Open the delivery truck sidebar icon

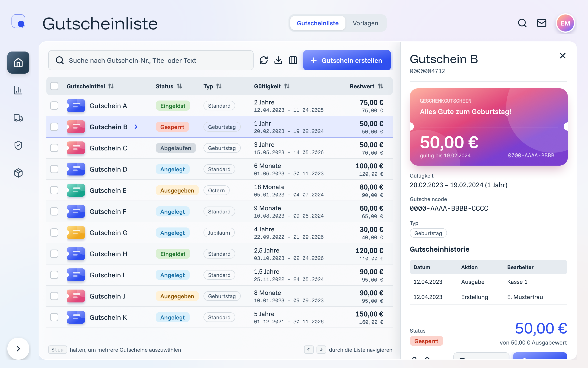(x=18, y=118)
